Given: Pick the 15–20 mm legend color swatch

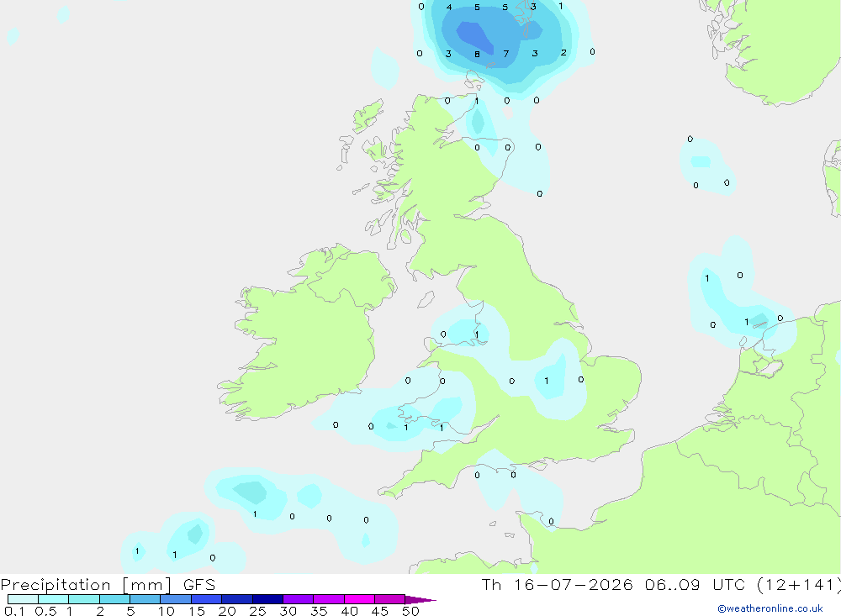Looking at the screenshot, I should [206, 599].
